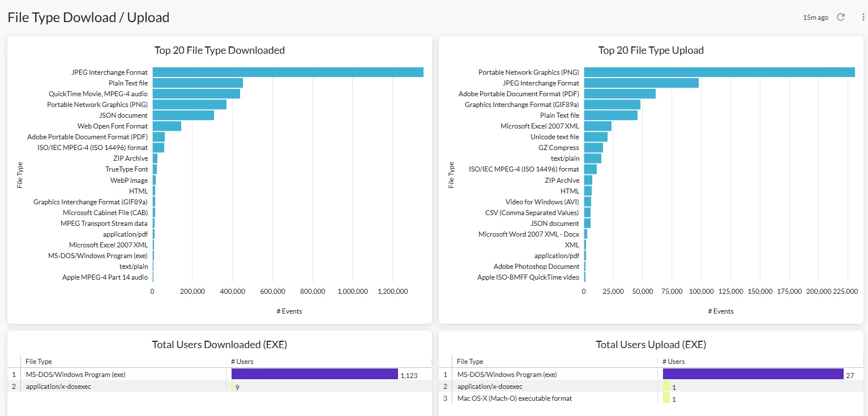Viewport: 868px width, 416px height.
Task: Click the dashboard refresh icon
Action: [x=841, y=17]
